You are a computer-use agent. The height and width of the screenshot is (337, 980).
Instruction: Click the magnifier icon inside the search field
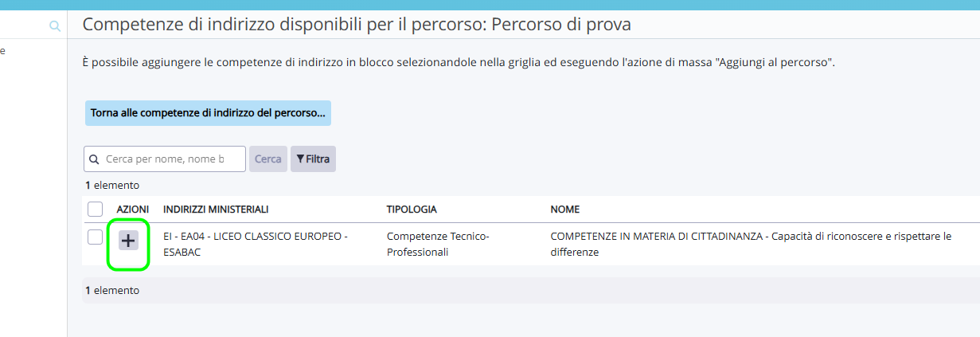[95, 159]
